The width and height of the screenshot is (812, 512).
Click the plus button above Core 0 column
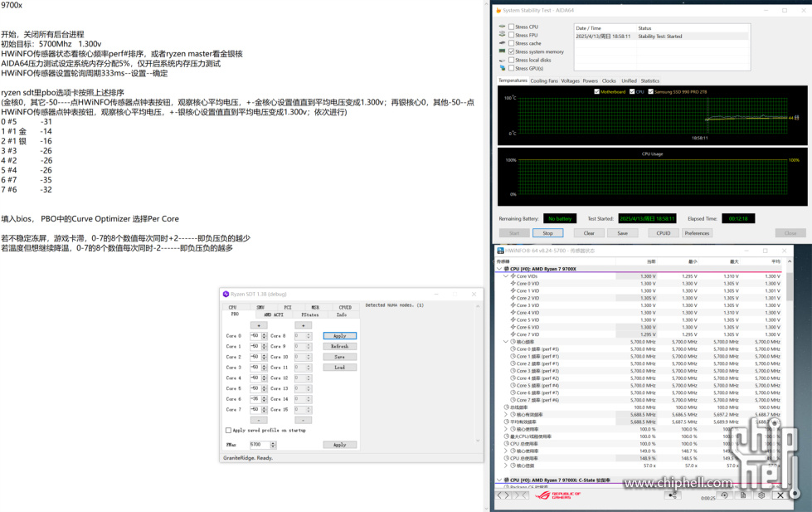point(259,325)
